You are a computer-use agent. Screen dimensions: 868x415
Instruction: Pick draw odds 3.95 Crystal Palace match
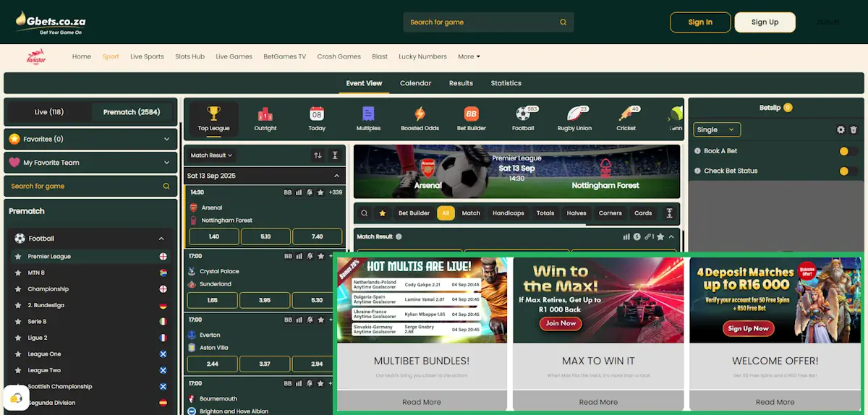[x=265, y=300]
